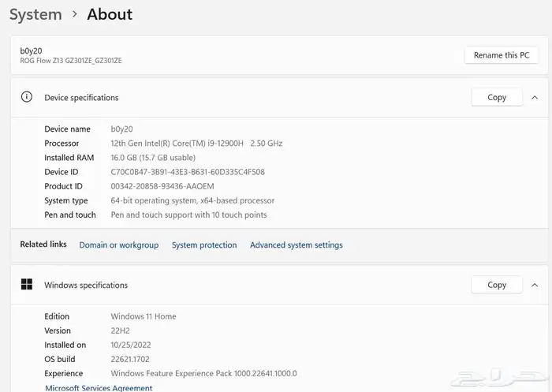Click the Device ID label

pyautogui.click(x=62, y=172)
